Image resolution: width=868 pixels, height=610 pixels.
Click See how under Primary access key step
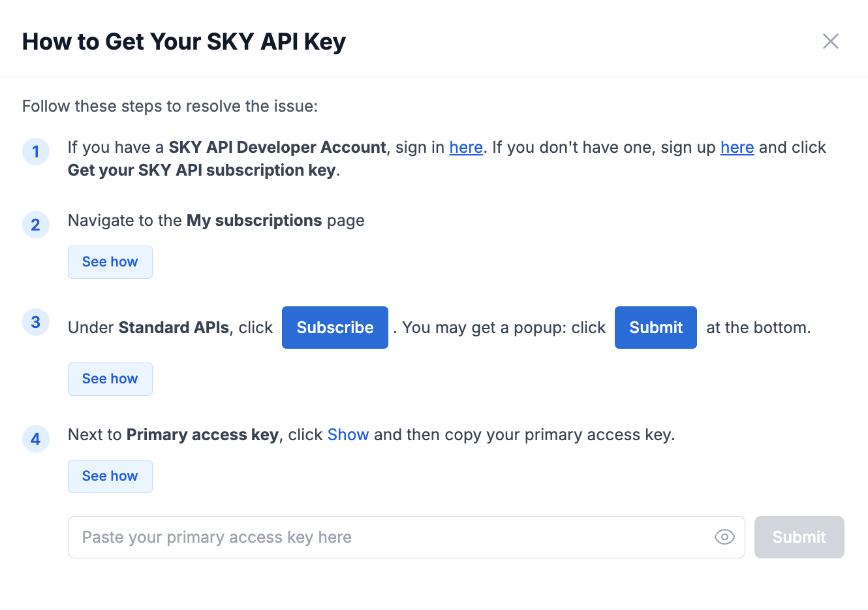coord(110,476)
